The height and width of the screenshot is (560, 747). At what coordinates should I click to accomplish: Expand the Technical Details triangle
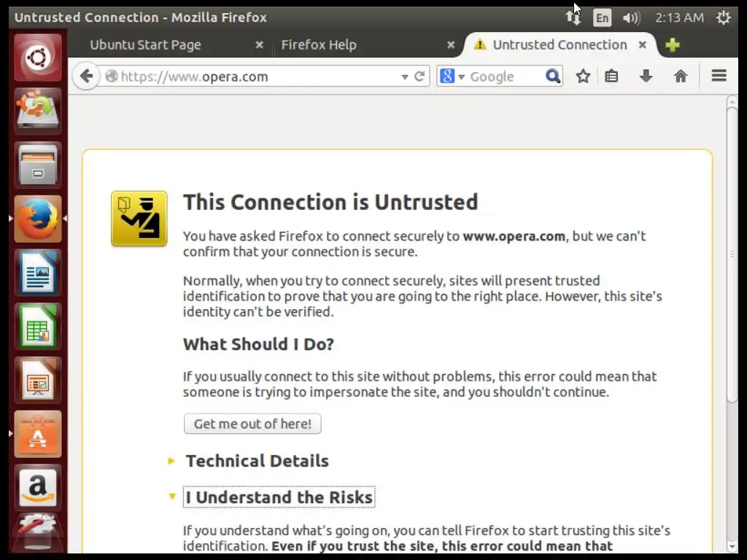click(x=171, y=461)
